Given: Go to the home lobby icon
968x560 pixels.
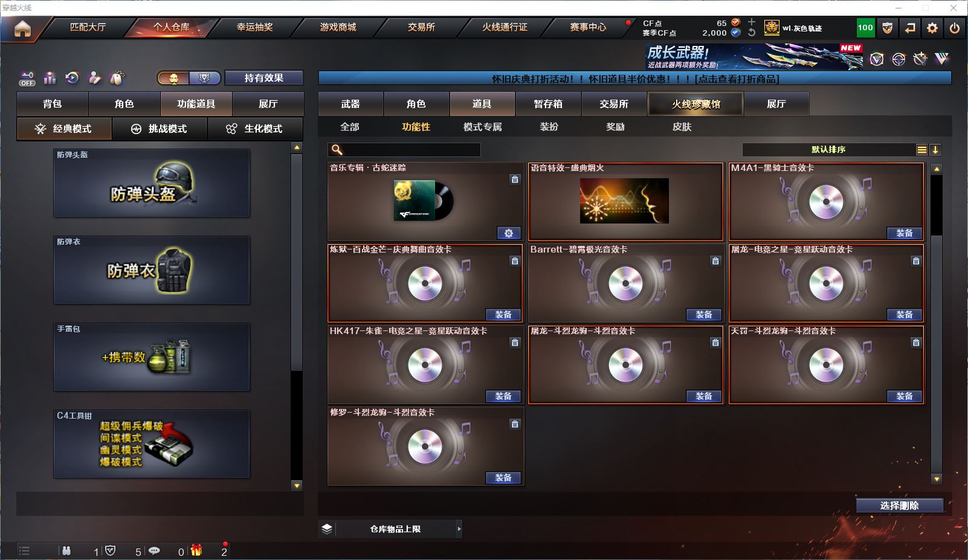Looking at the screenshot, I should [x=22, y=28].
